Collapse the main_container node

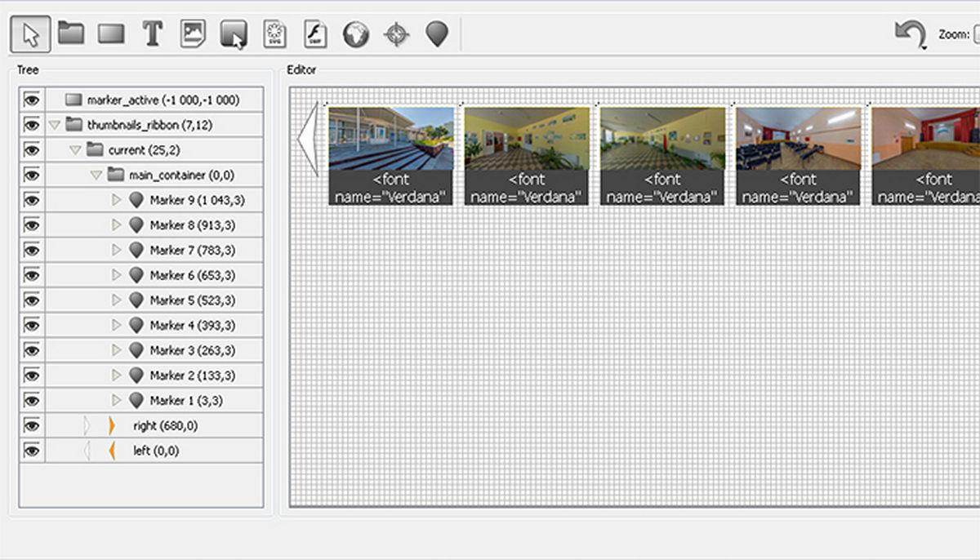point(96,175)
